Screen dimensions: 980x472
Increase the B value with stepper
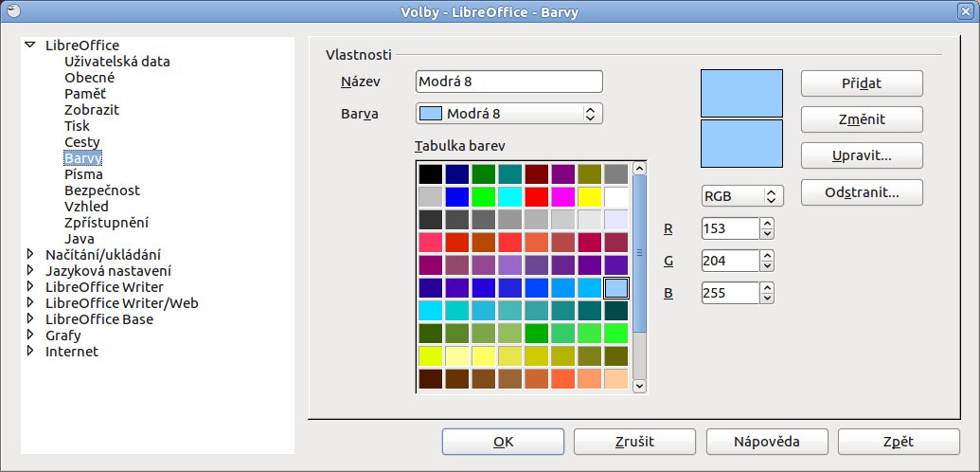[767, 286]
